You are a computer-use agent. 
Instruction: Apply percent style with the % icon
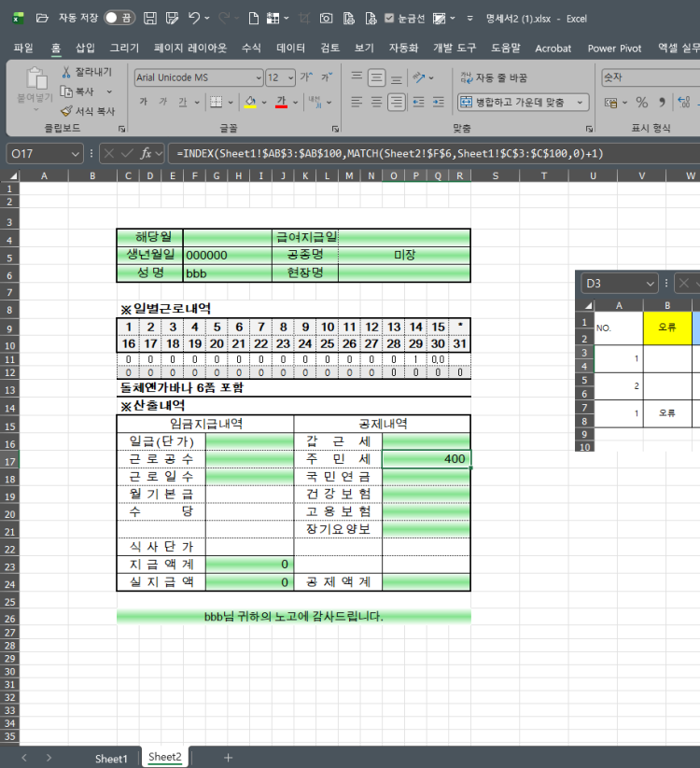(x=641, y=102)
